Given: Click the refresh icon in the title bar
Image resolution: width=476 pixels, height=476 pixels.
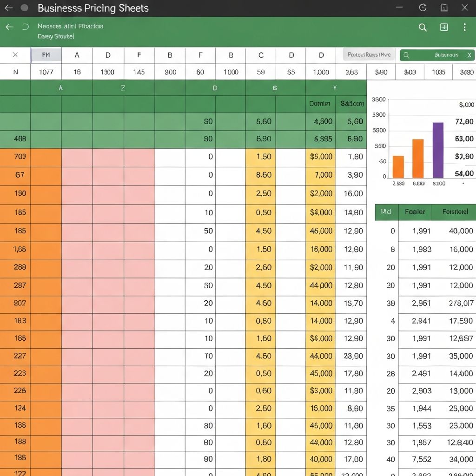Looking at the screenshot, I should [x=423, y=8].
